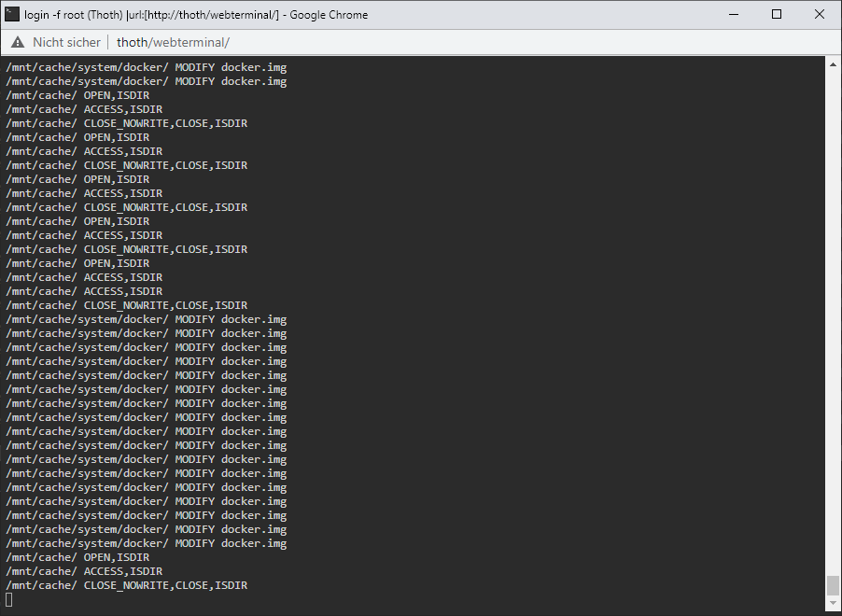Close the Chrome webterminal window
842x616 pixels.
tap(820, 15)
